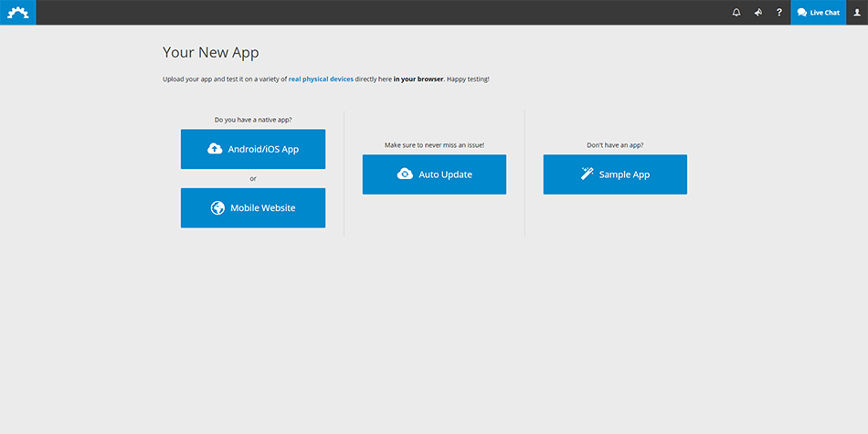Open the notifications bell icon
The width and height of the screenshot is (868, 434).
pyautogui.click(x=736, y=12)
